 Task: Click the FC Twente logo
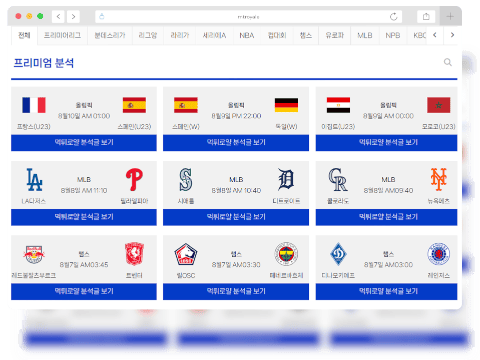134,254
